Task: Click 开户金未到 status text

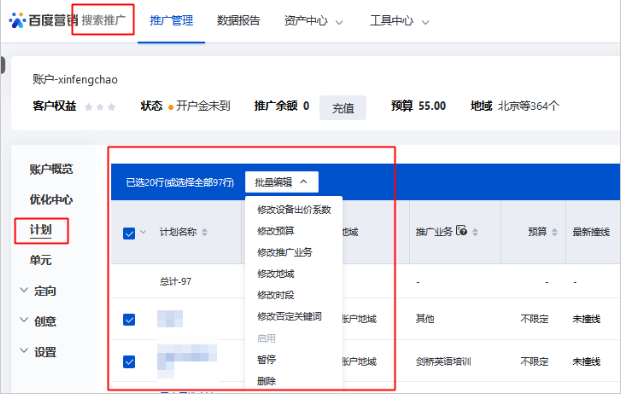Action: pyautogui.click(x=203, y=106)
